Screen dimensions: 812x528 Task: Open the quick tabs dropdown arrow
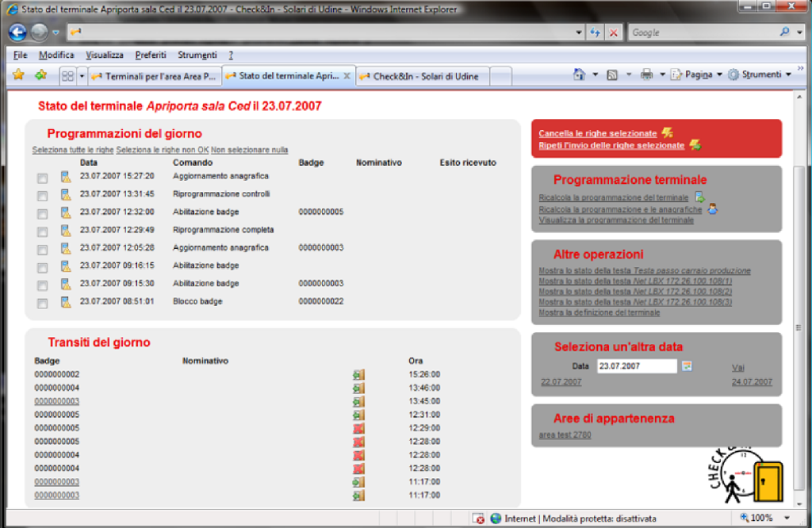pos(81,76)
